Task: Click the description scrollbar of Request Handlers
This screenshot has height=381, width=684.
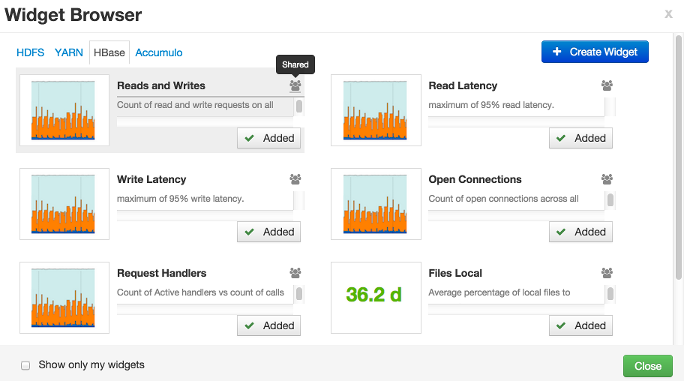Action: coord(299,294)
